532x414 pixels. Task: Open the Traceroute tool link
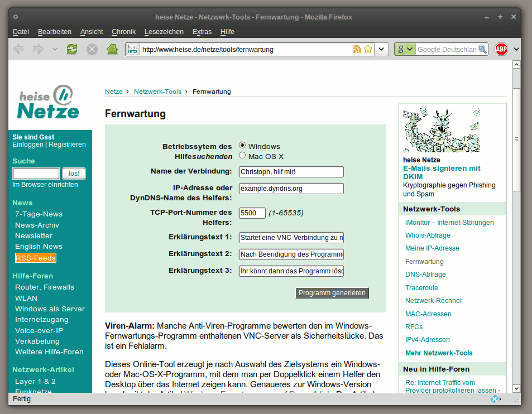(x=421, y=288)
